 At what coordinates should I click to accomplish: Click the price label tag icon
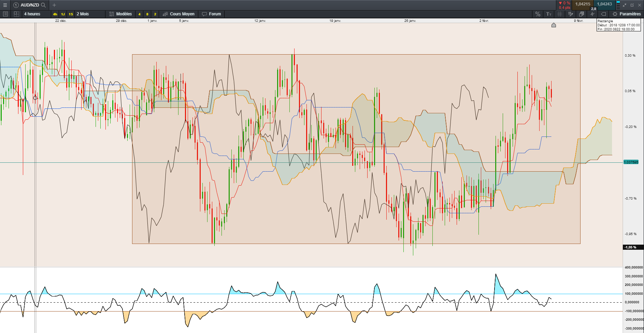[x=603, y=14]
